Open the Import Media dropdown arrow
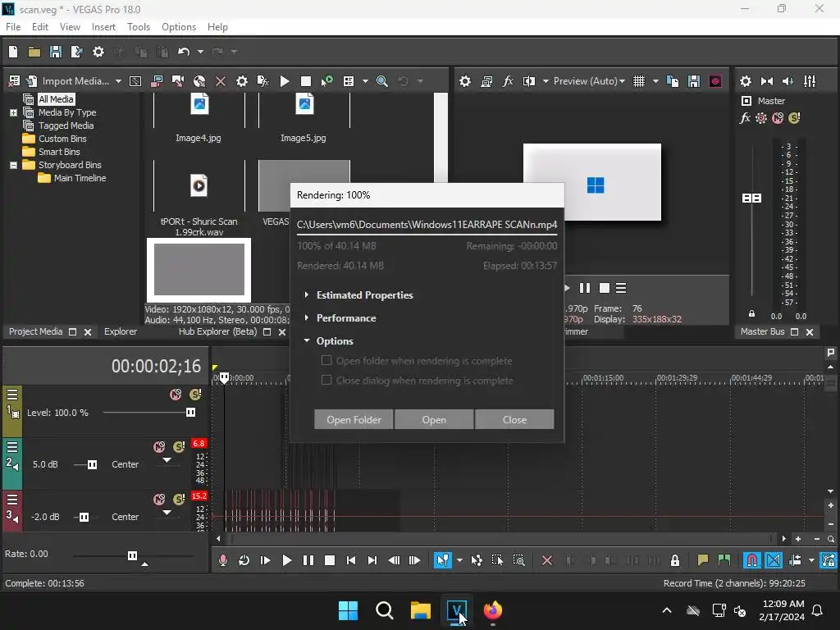The height and width of the screenshot is (630, 840). click(118, 81)
